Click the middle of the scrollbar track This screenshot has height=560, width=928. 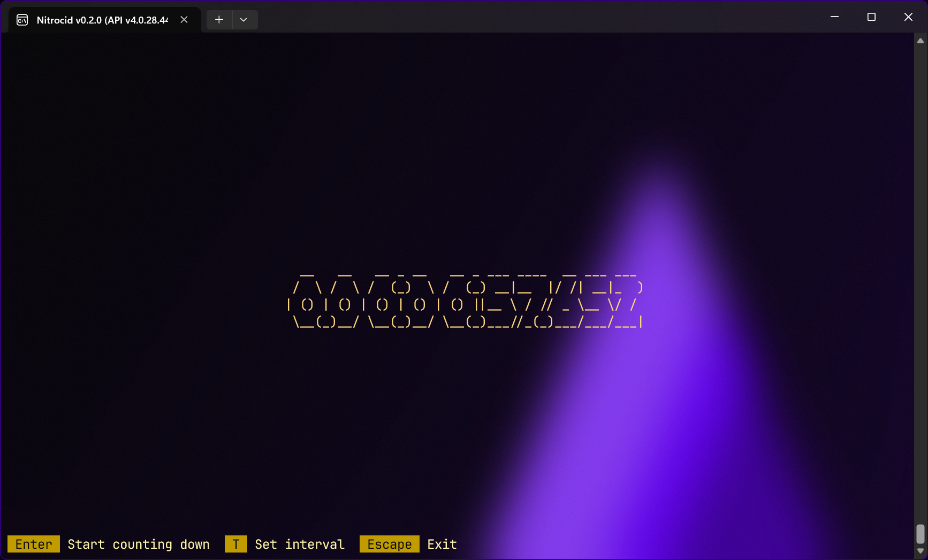click(x=921, y=283)
